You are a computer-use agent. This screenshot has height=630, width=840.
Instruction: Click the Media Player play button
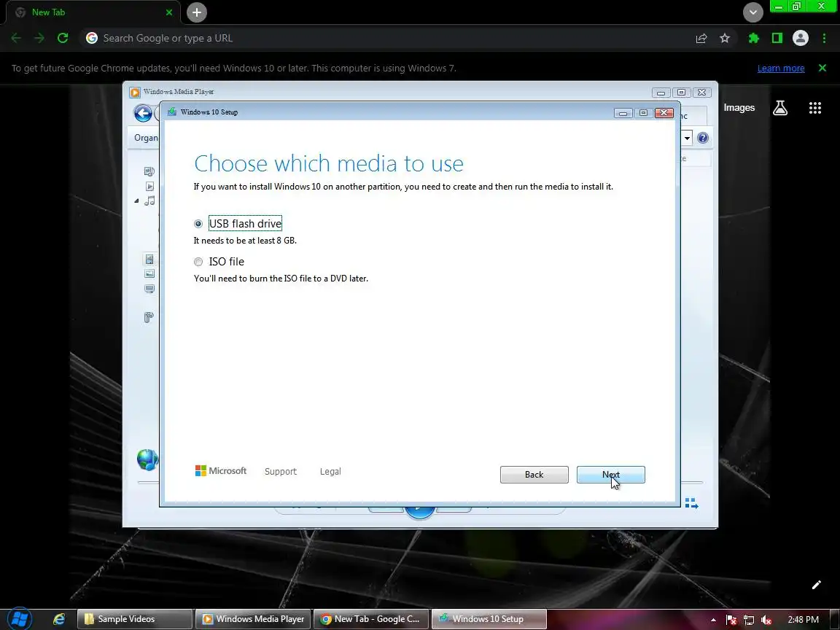click(x=419, y=512)
